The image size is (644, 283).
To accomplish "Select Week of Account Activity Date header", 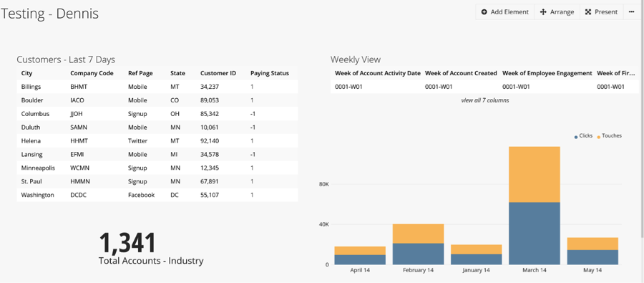I will coord(377,73).
